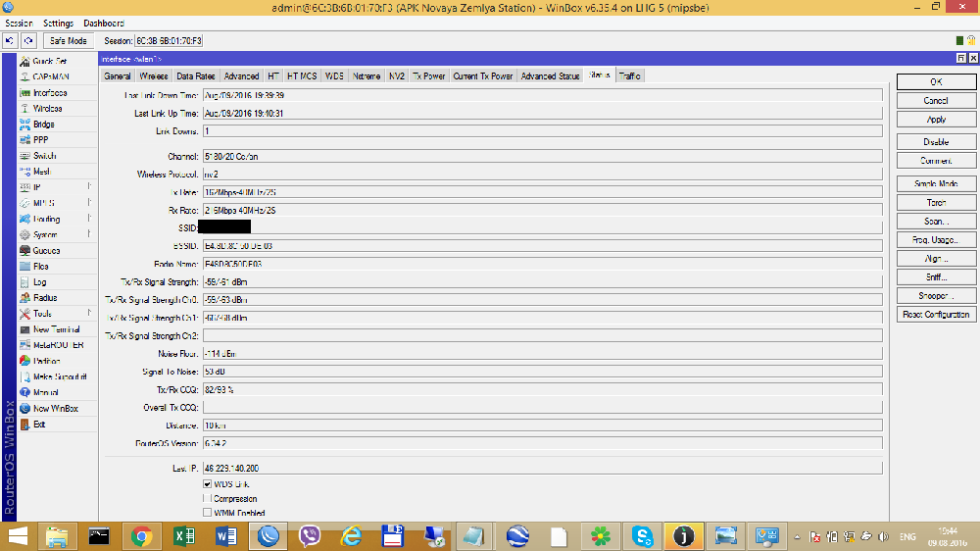Switch to HT MCS tab

tap(302, 75)
